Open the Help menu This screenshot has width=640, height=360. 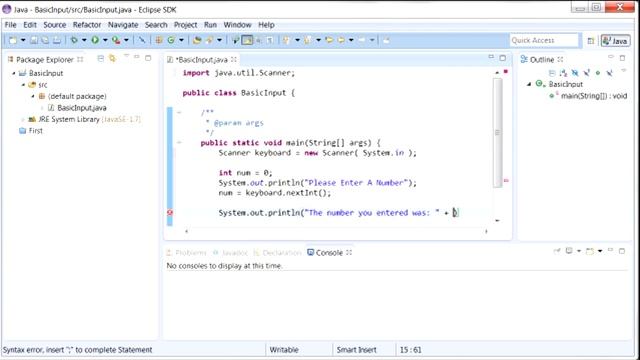(x=266, y=25)
